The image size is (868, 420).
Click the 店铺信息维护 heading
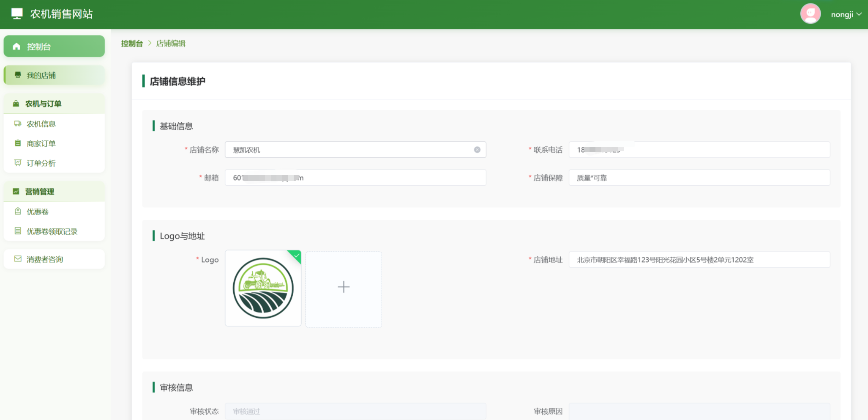pos(177,81)
